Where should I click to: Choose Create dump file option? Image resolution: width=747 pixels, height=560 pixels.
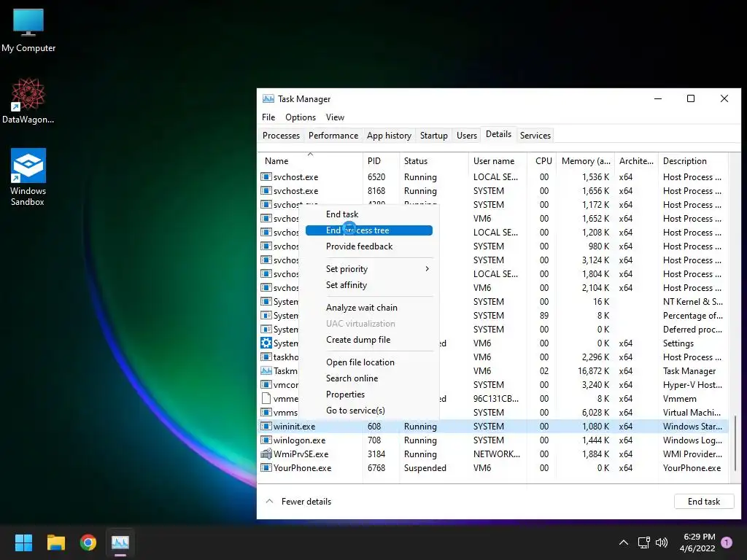pos(369,340)
